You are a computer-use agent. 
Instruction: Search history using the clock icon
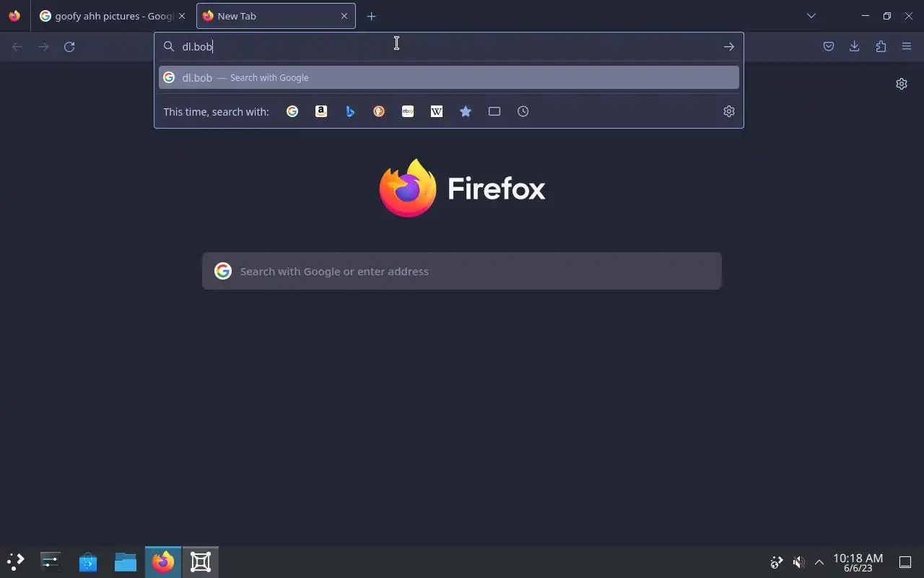pyautogui.click(x=523, y=111)
